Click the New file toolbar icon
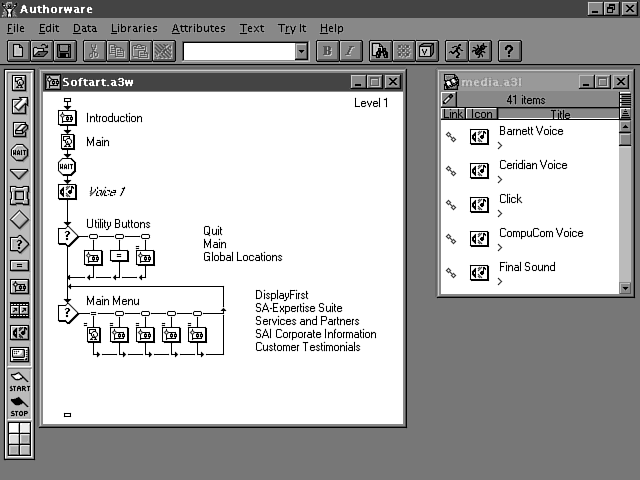 [x=18, y=51]
